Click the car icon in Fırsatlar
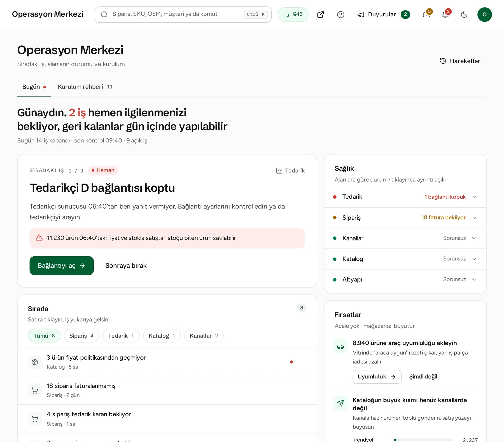 340,347
